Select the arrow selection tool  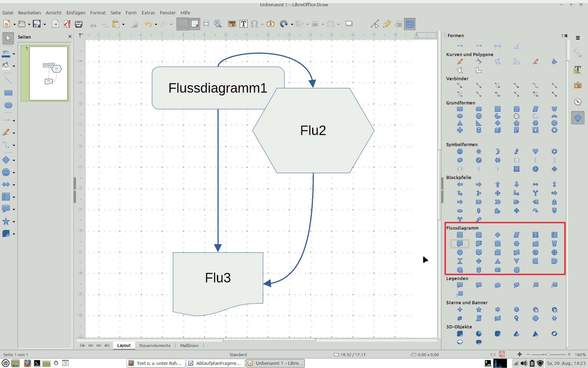click(x=8, y=38)
